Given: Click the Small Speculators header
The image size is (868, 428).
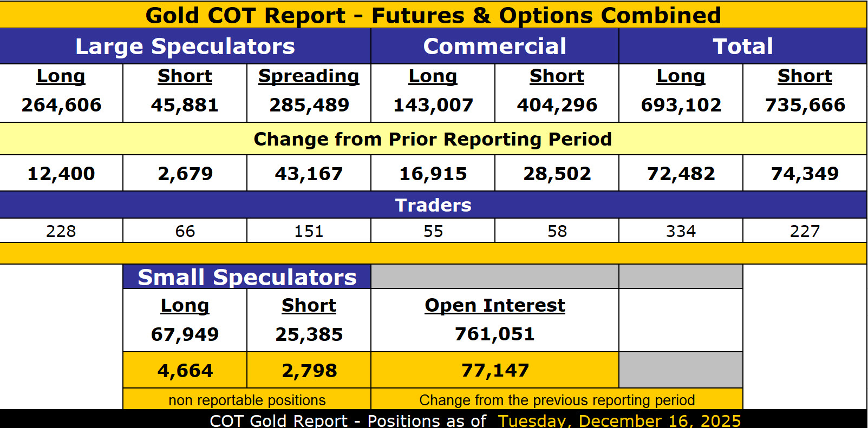Looking at the screenshot, I should [247, 277].
